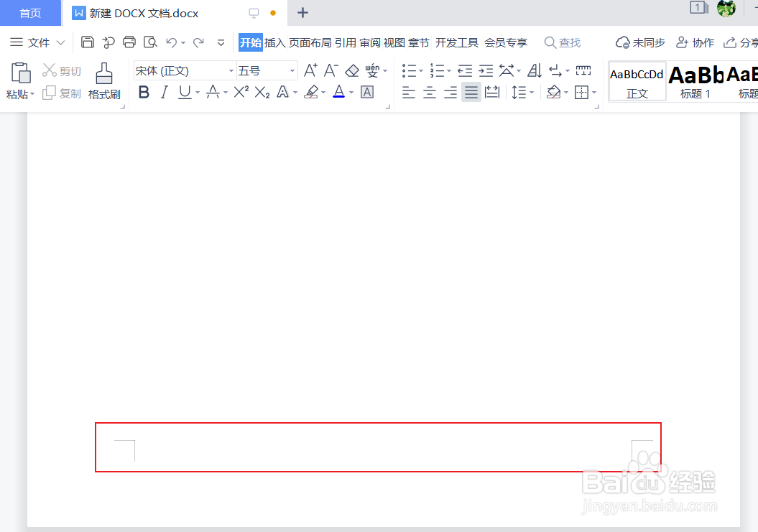Align text left
This screenshot has width=758, height=532.
tap(409, 92)
